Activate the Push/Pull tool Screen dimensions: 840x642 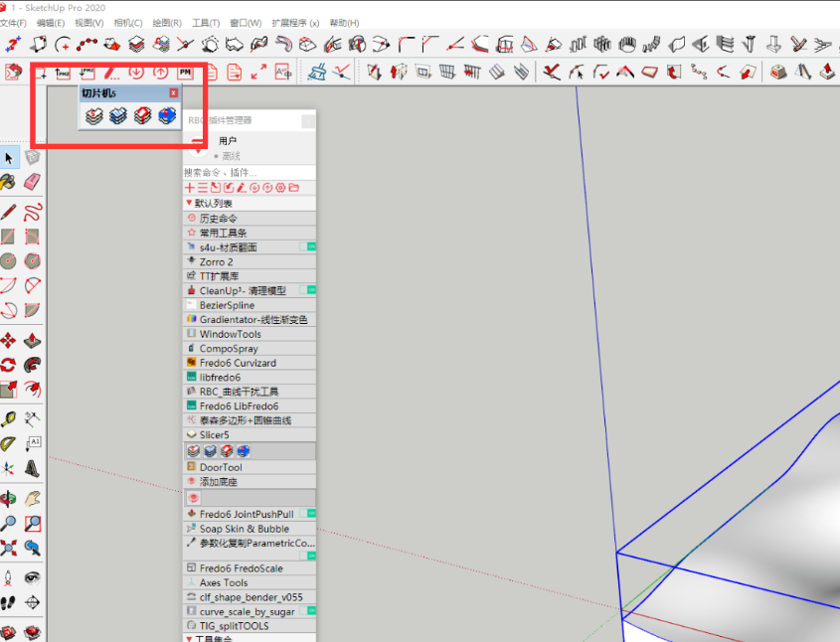[x=32, y=341]
